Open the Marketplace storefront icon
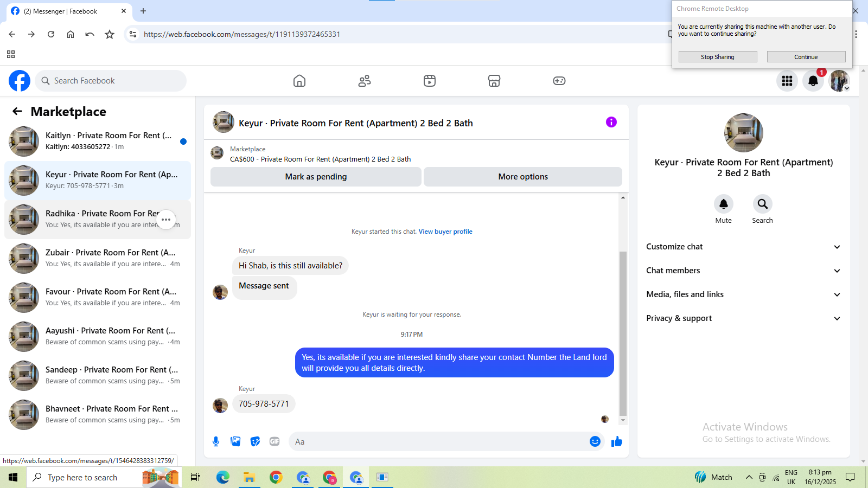Image resolution: width=868 pixels, height=488 pixels. click(x=494, y=81)
